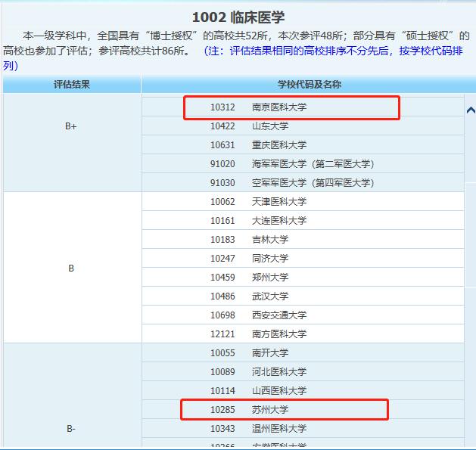Select the row 91020 海军军医大学
Image resolution: width=476 pixels, height=450 pixels.
pyautogui.click(x=303, y=164)
